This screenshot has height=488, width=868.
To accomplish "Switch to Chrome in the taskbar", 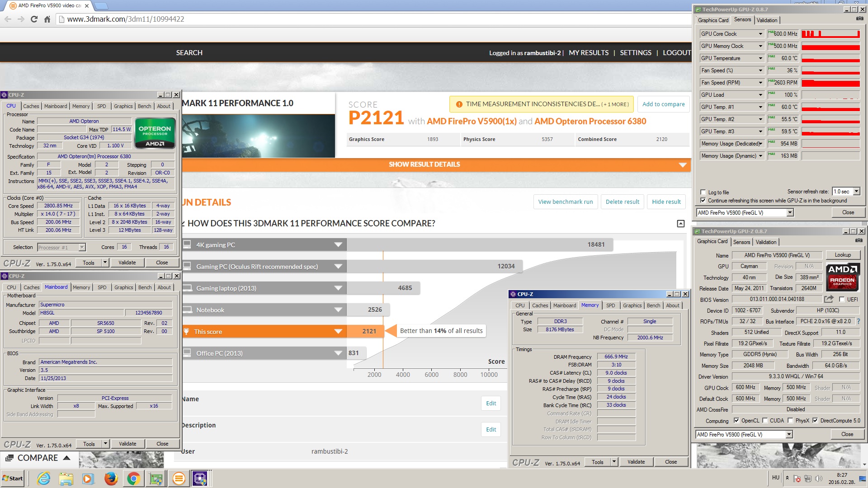I will (x=133, y=479).
